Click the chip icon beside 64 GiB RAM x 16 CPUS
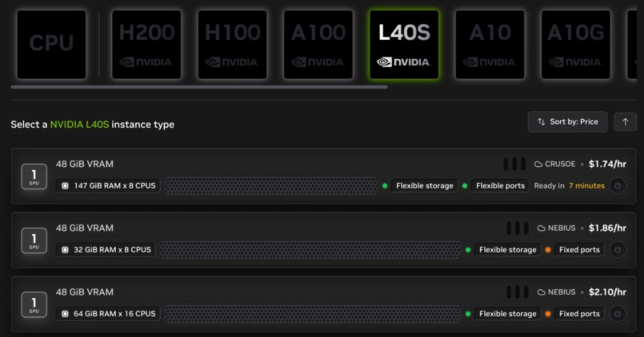 [65, 314]
